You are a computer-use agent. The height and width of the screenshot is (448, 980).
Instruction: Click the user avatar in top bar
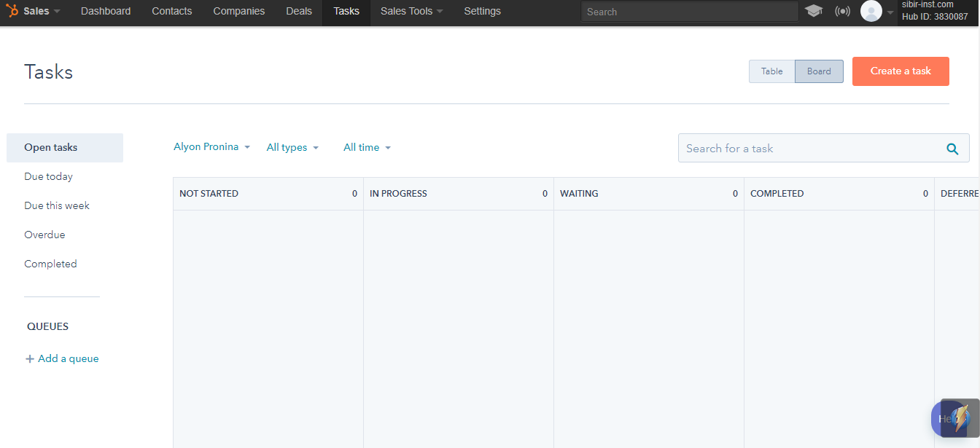click(x=871, y=11)
